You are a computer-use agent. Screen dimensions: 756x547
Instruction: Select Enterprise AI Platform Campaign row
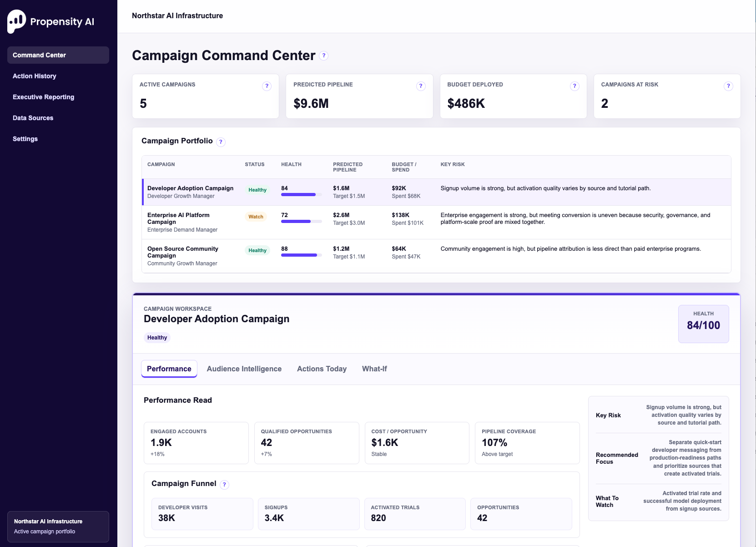[x=437, y=223]
